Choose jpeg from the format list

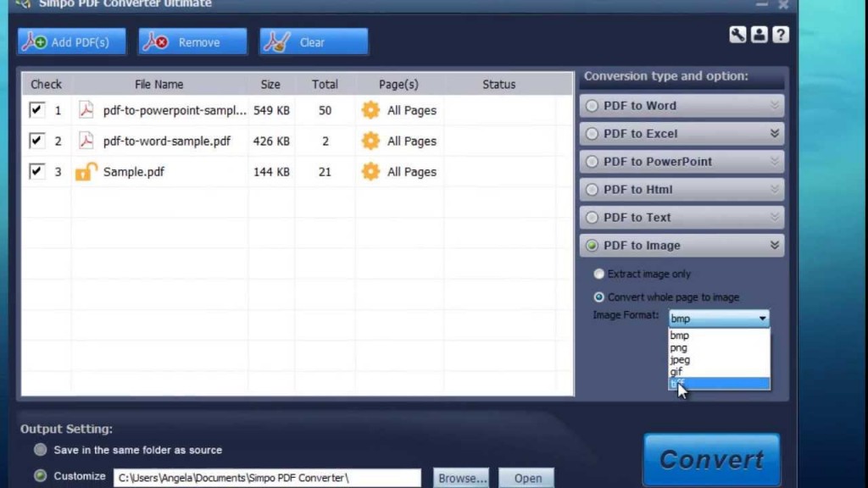click(719, 359)
